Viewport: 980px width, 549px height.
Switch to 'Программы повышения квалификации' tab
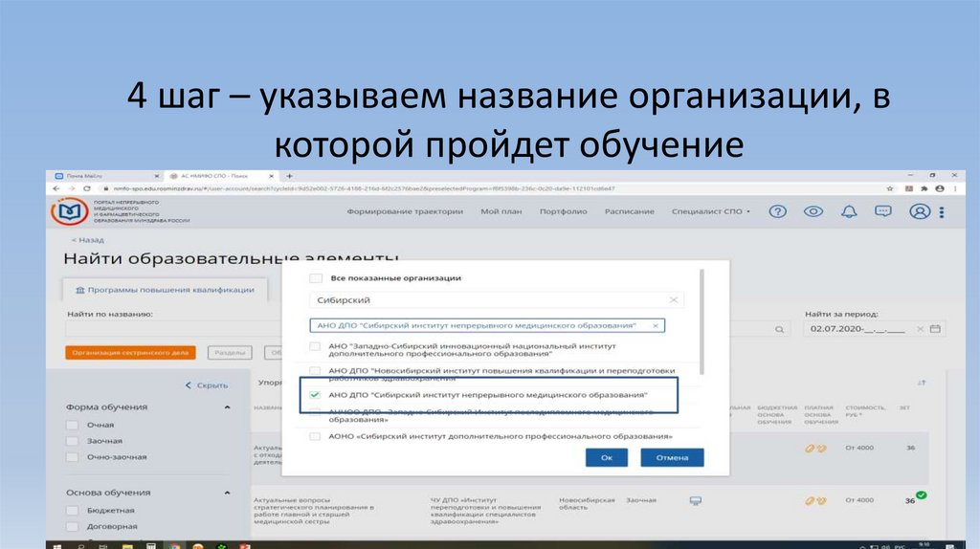click(165, 290)
